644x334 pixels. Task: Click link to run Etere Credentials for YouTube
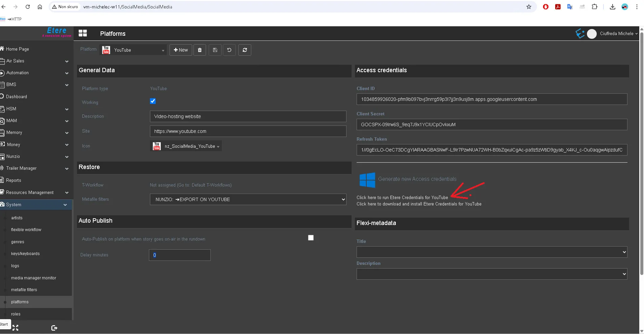click(x=402, y=198)
